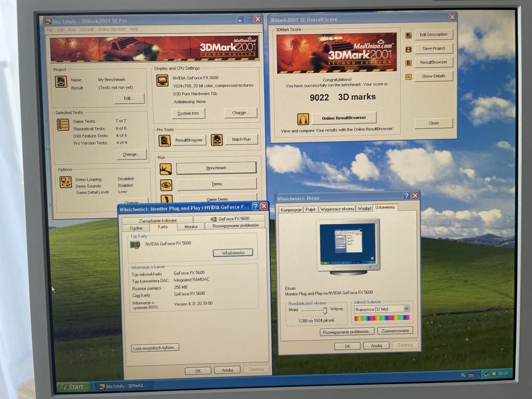
Task: Open the Run menu in 3DMark2001
Action: [72, 30]
